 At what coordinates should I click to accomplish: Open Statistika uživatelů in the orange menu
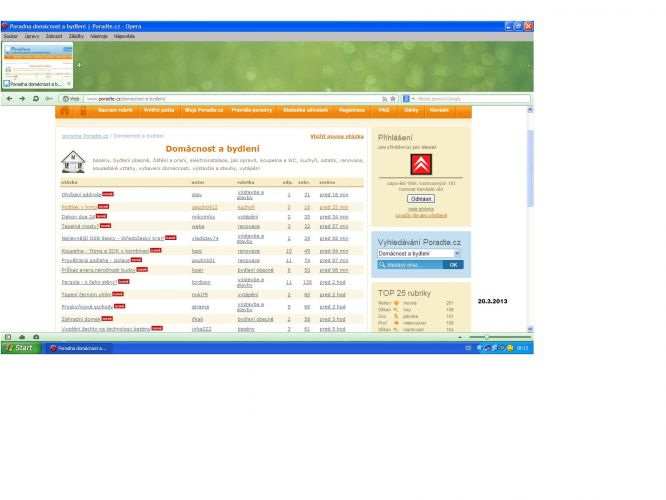[305, 110]
